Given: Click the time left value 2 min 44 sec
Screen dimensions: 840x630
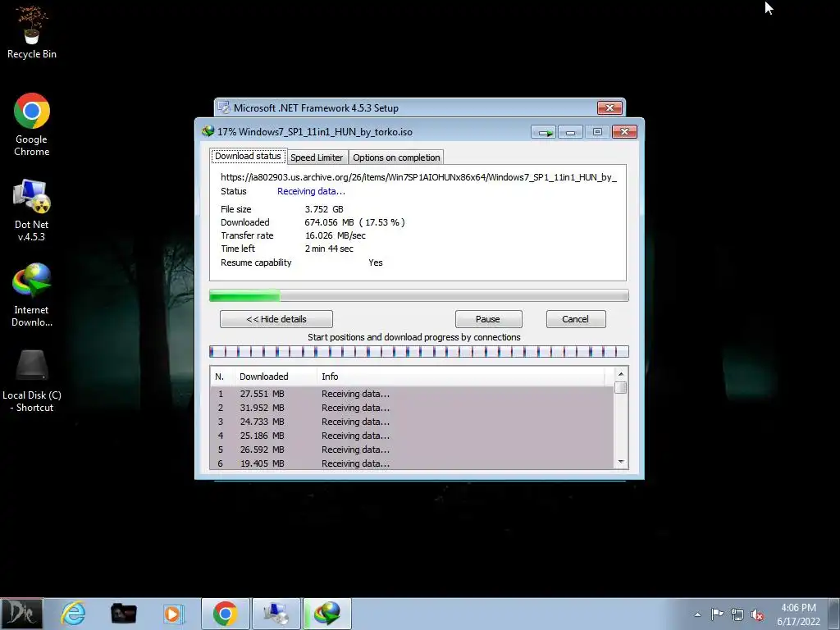Looking at the screenshot, I should pyautogui.click(x=329, y=249).
